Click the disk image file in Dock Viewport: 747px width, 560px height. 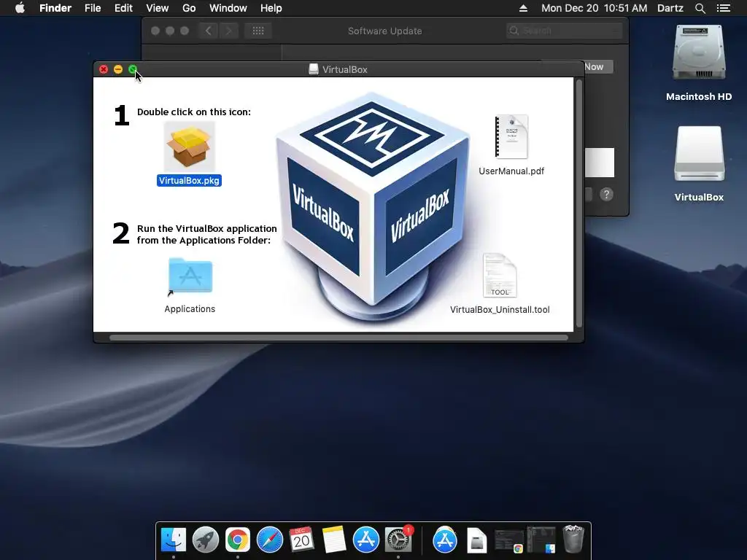coord(477,540)
